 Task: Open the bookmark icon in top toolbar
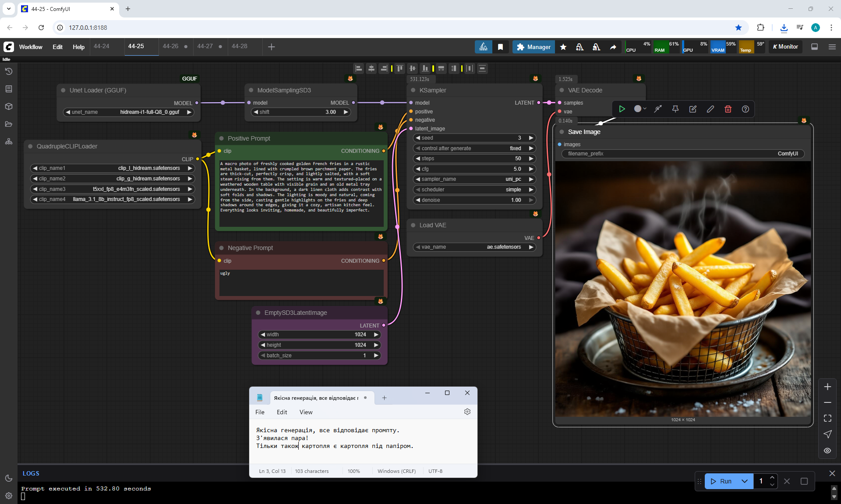pyautogui.click(x=500, y=47)
